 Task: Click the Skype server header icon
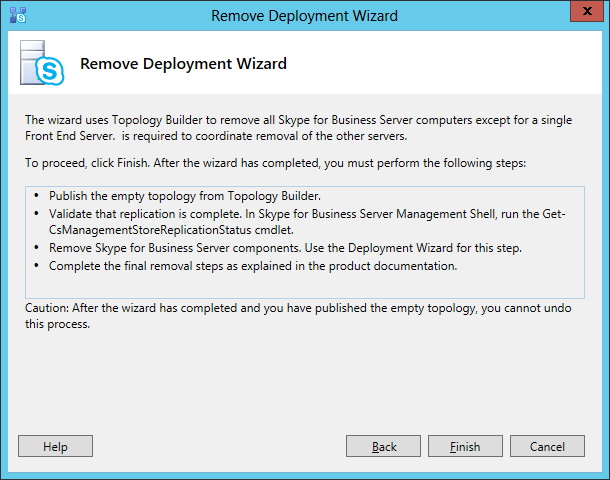pos(42,63)
